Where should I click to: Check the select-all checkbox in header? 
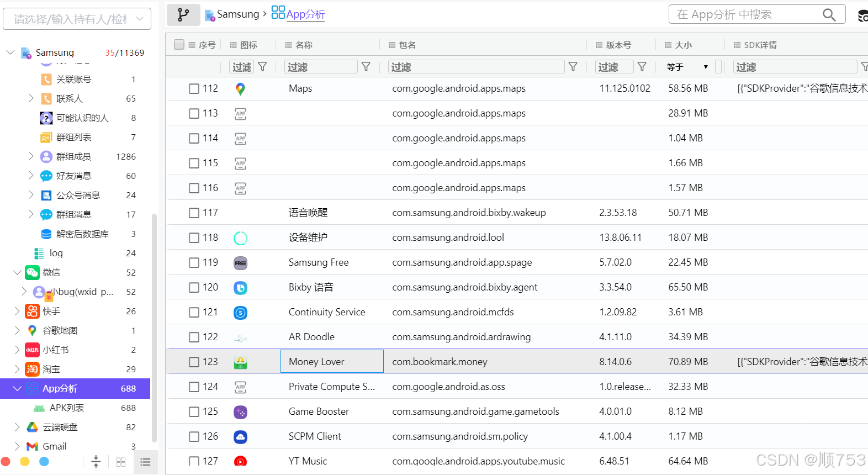tap(179, 45)
